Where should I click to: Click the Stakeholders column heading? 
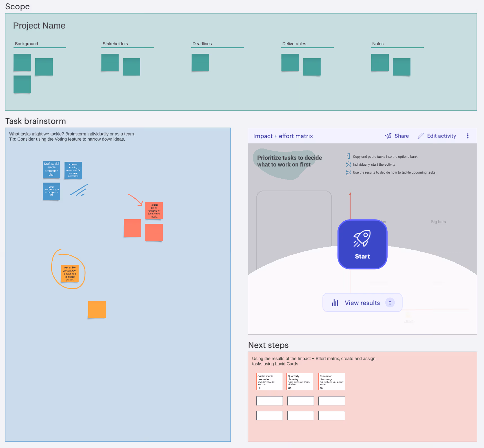pyautogui.click(x=115, y=44)
